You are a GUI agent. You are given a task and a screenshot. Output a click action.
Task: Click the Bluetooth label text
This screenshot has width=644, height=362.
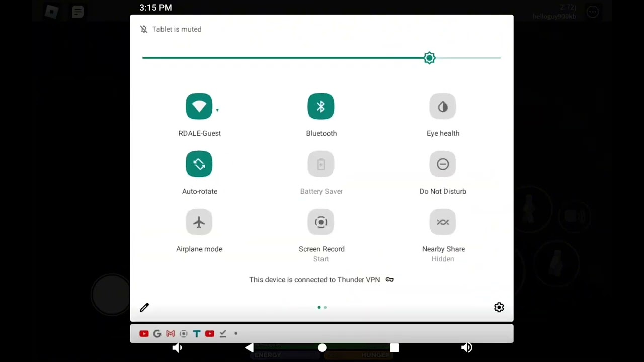click(x=321, y=133)
